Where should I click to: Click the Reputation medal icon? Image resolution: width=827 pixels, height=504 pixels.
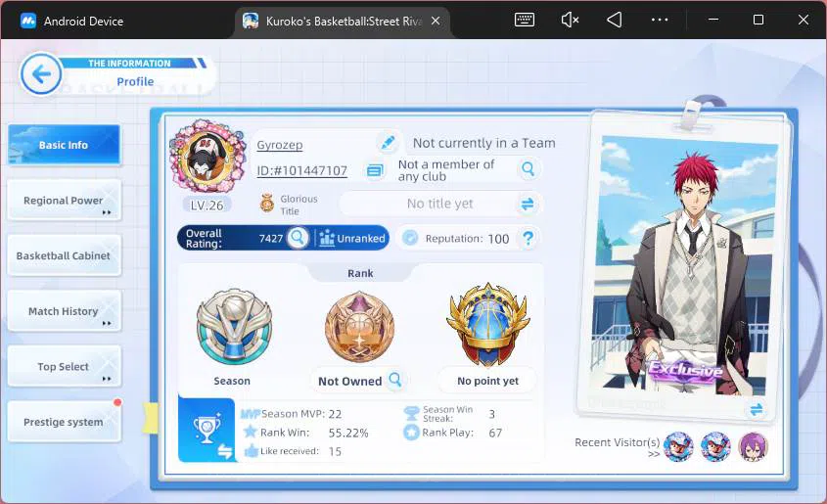(x=410, y=238)
